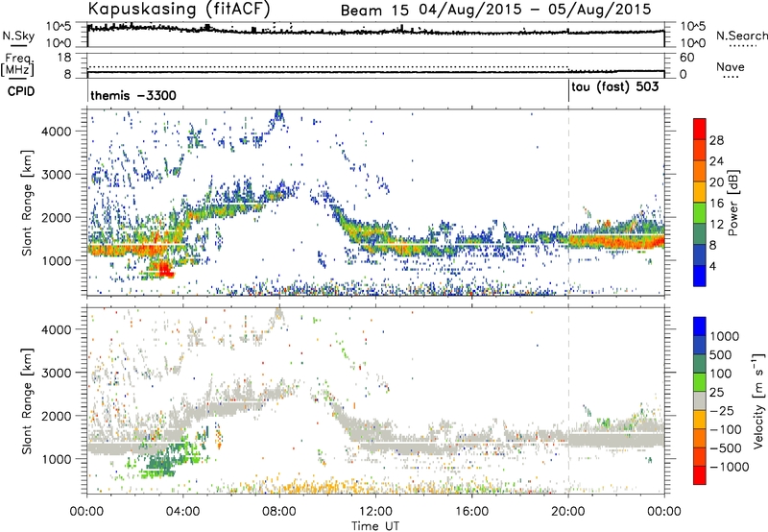Click the 18 MHz frequency tick label

click(x=64, y=58)
